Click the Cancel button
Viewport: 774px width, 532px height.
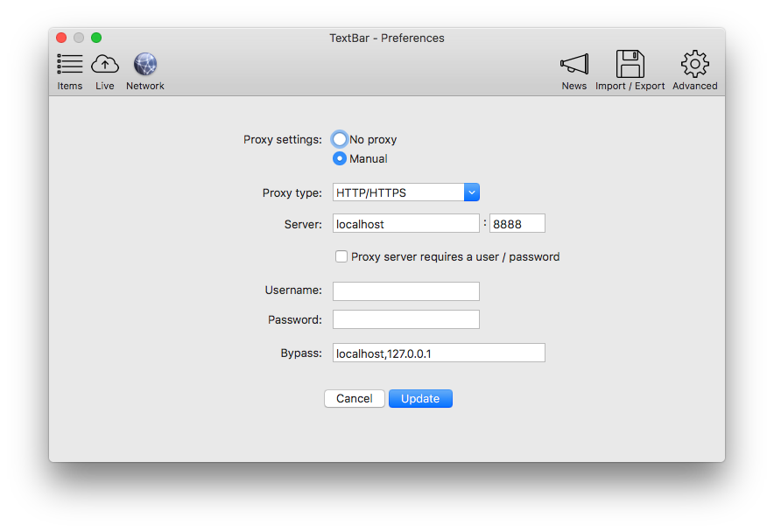point(355,399)
